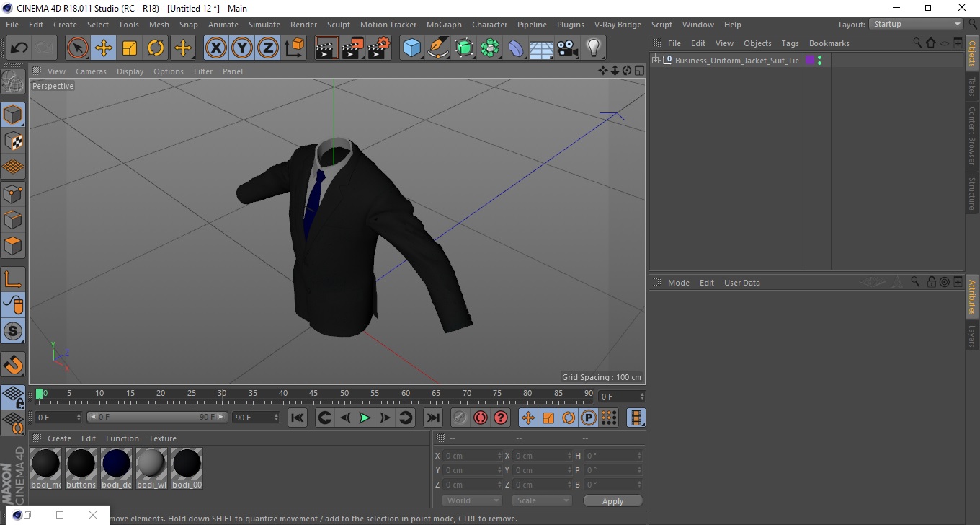Select the Rotate tool

coord(156,48)
